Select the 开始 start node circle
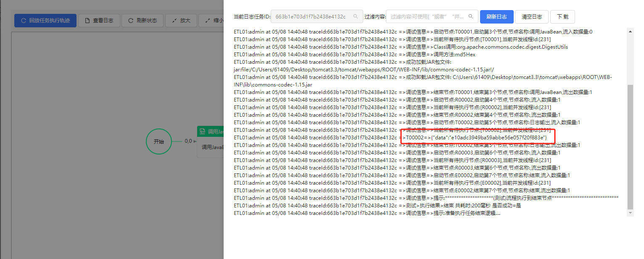The width and height of the screenshot is (644, 259). pyautogui.click(x=159, y=141)
